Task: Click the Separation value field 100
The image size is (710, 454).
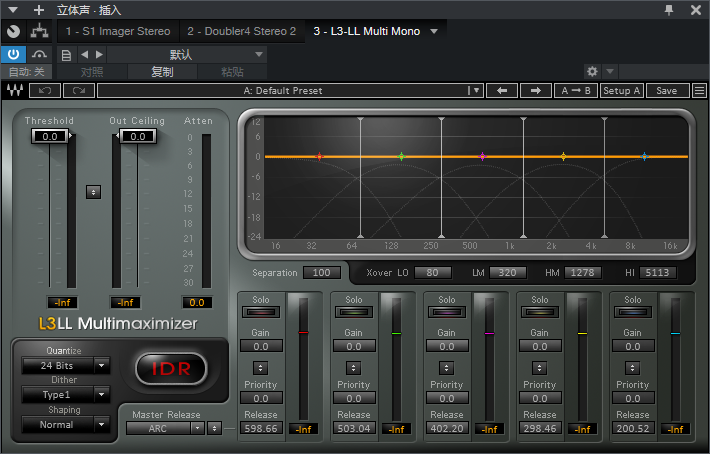Action: [321, 272]
